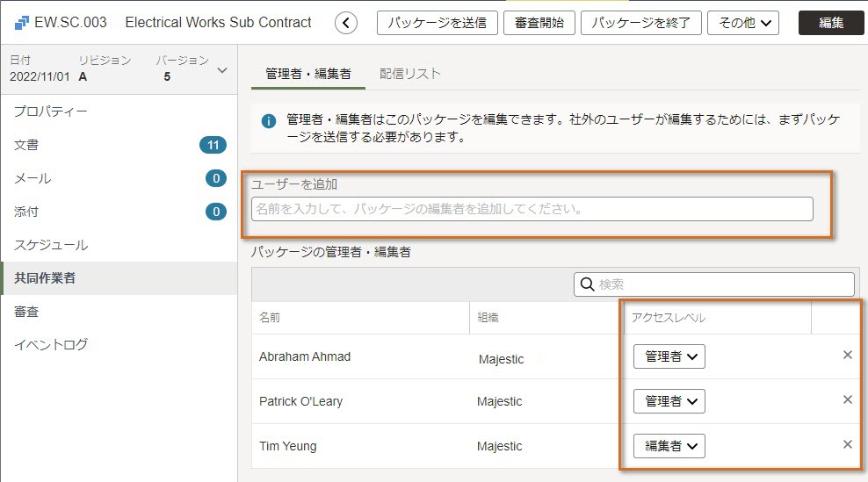Click the magnifier icon in the search box

pyautogui.click(x=587, y=284)
